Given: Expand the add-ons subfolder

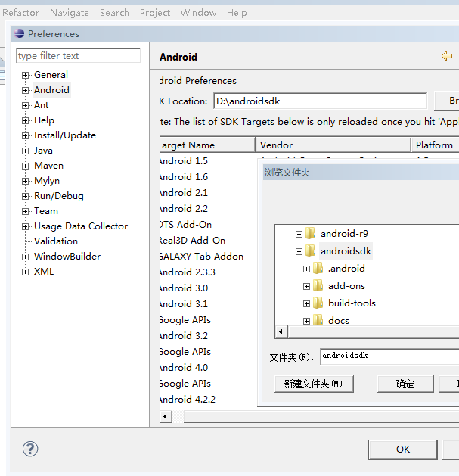Looking at the screenshot, I should tap(306, 286).
